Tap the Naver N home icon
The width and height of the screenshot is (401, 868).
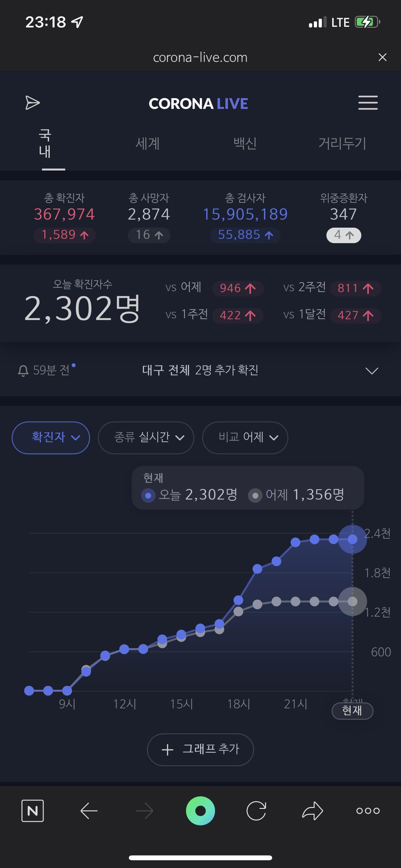(33, 811)
